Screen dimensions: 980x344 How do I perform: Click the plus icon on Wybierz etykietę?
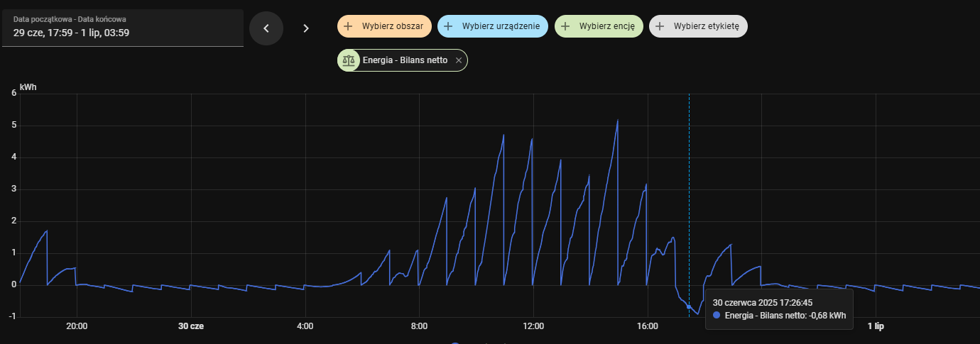coord(660,27)
